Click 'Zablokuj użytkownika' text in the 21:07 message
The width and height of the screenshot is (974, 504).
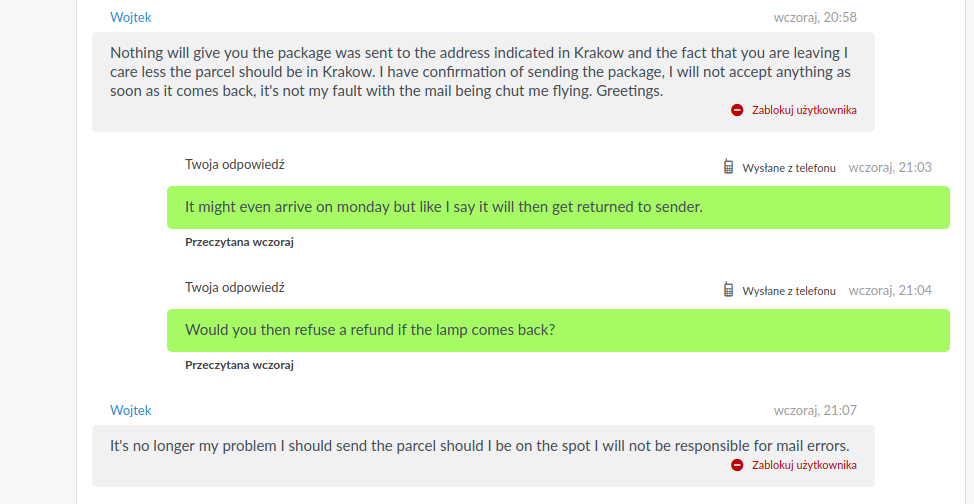[804, 465]
